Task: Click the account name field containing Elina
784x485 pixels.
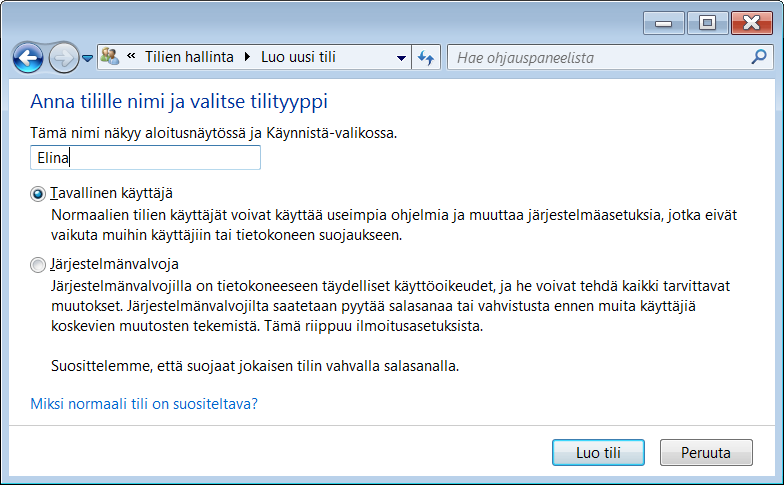Action: coord(146,158)
